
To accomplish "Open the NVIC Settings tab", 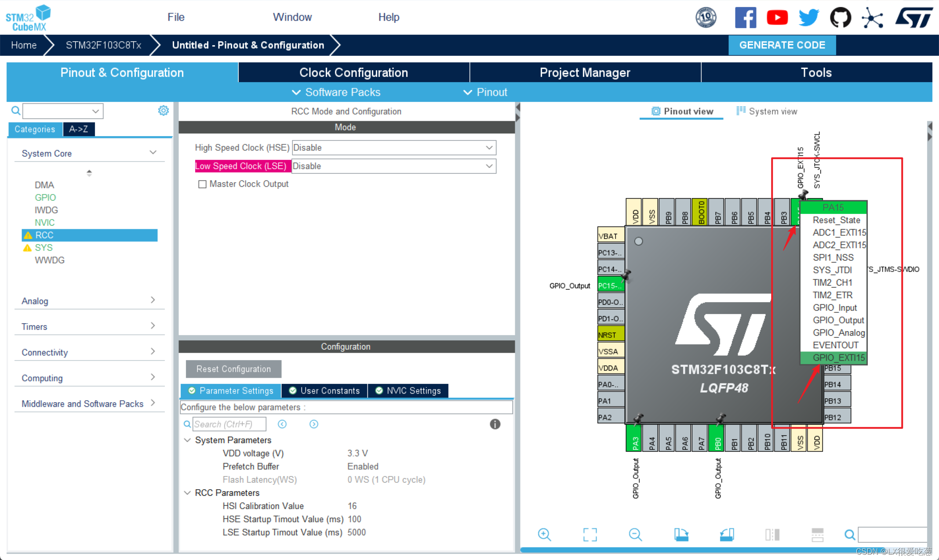I will pyautogui.click(x=408, y=390).
